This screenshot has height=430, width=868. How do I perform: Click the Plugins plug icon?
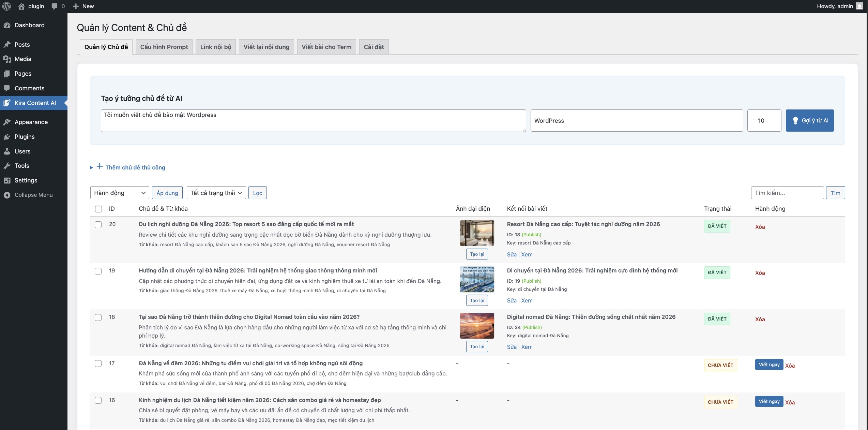tap(7, 137)
